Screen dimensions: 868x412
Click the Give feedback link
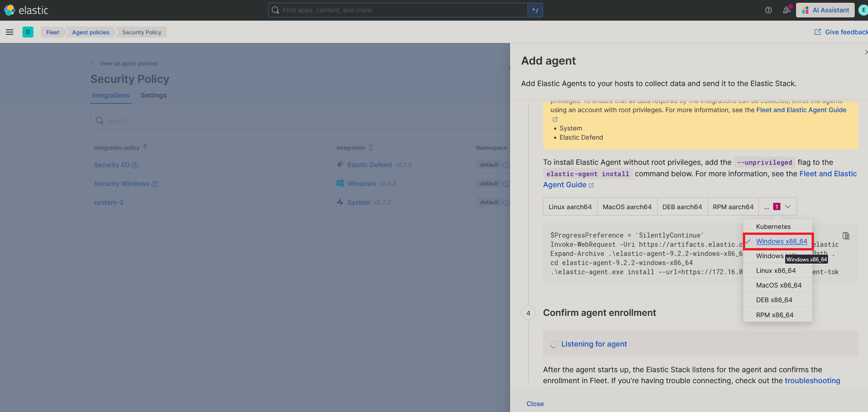click(841, 32)
